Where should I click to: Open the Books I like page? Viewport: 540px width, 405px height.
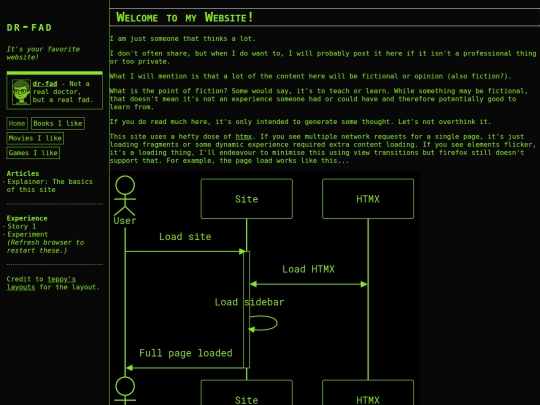[58, 123]
